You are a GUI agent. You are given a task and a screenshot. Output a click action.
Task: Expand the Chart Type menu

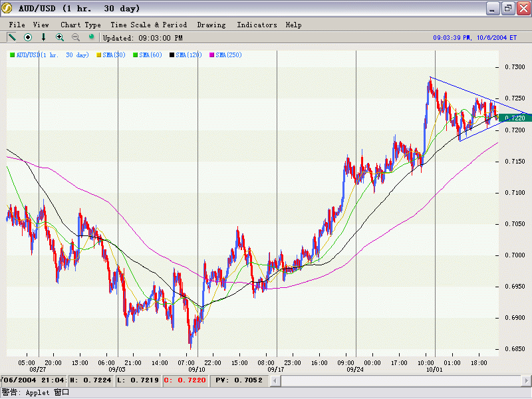[x=80, y=25]
